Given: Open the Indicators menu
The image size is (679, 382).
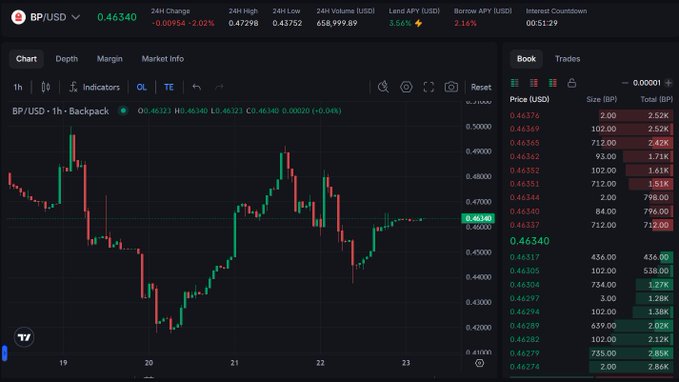Looking at the screenshot, I should (94, 87).
